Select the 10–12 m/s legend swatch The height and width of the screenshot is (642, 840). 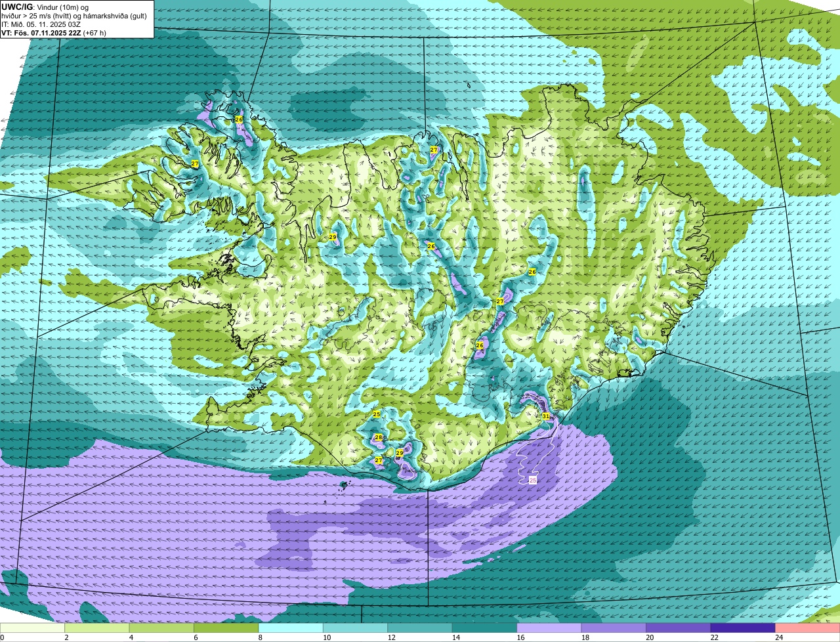(356, 628)
